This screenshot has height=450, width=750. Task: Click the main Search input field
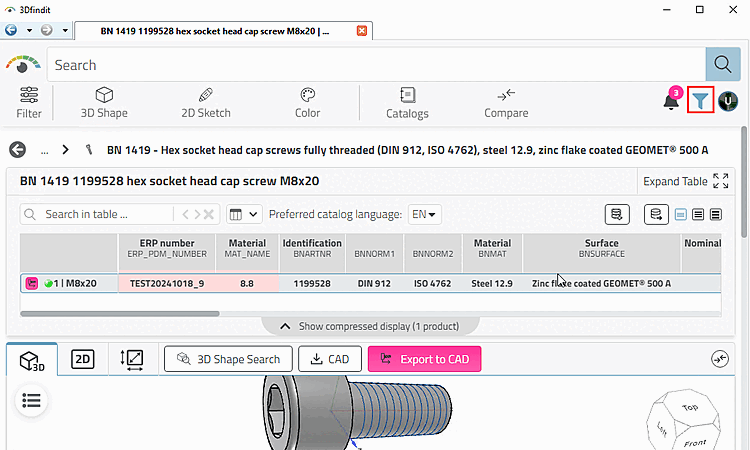pos(376,65)
